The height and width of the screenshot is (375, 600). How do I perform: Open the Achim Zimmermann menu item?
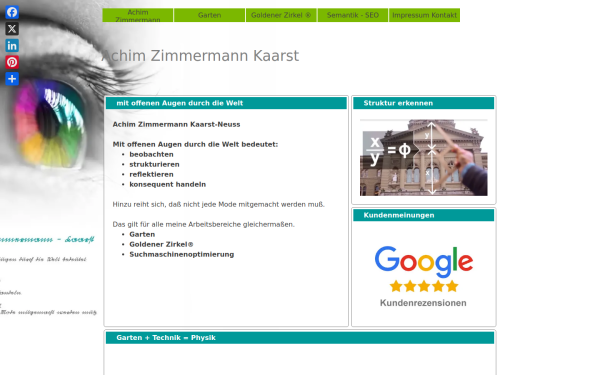(x=138, y=15)
